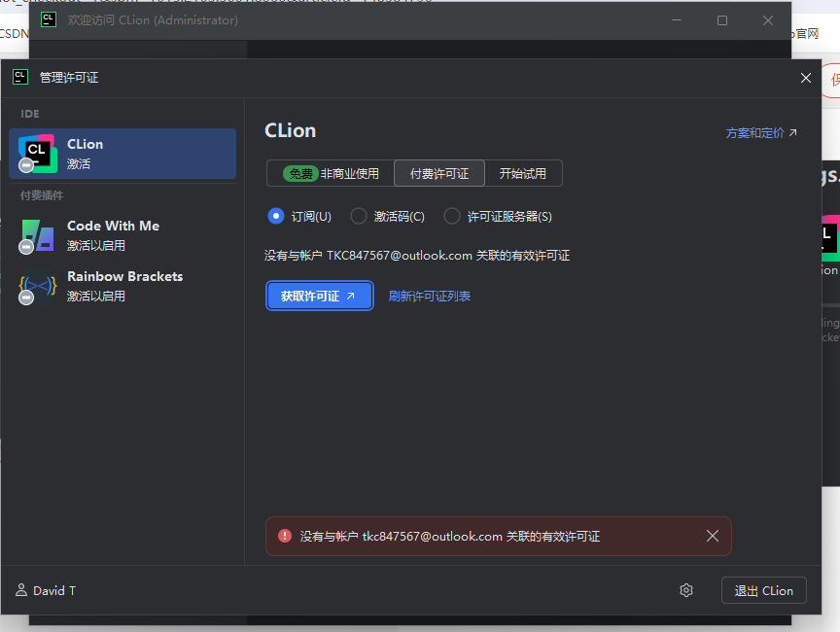Click the 没有与帐户 TKC847567@outlook.com message text
Viewport: 840px width, 632px height.
tap(417, 256)
